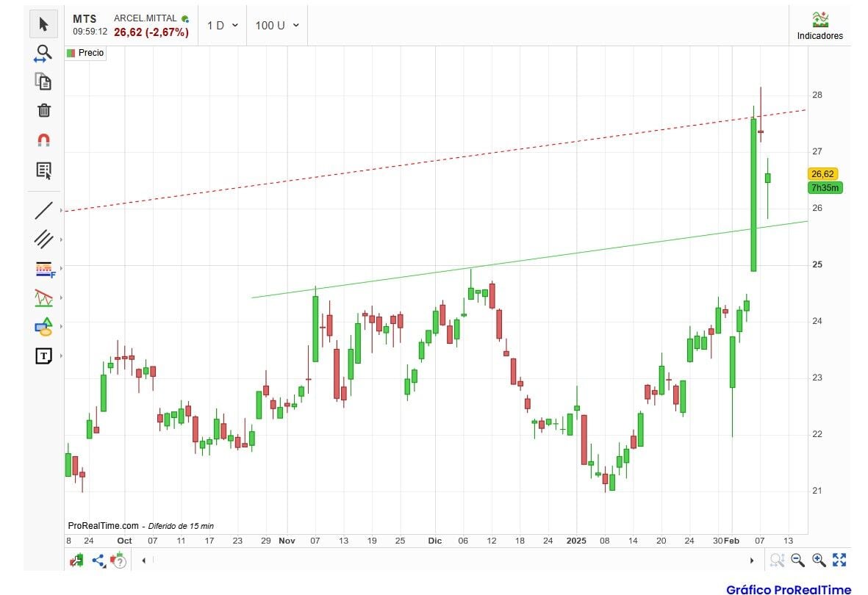Activate the horizontal zoom magnifier tool
The width and height of the screenshot is (868, 595).
point(43,53)
